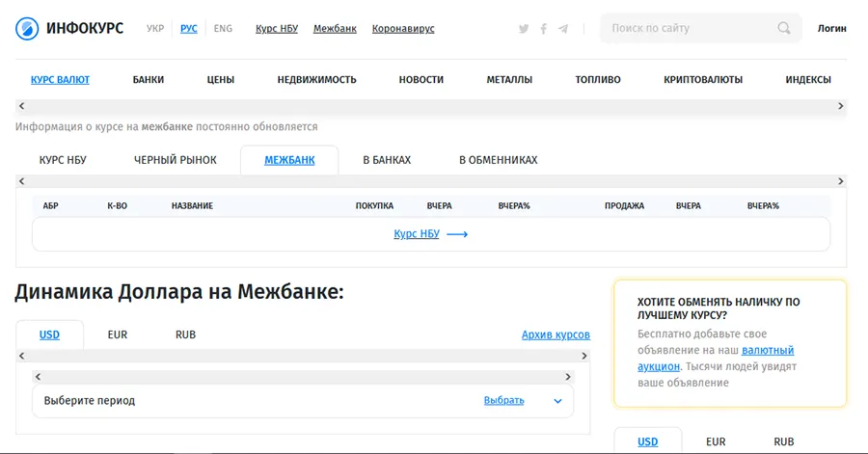Switch language to УКР
868x454 pixels.
click(155, 28)
